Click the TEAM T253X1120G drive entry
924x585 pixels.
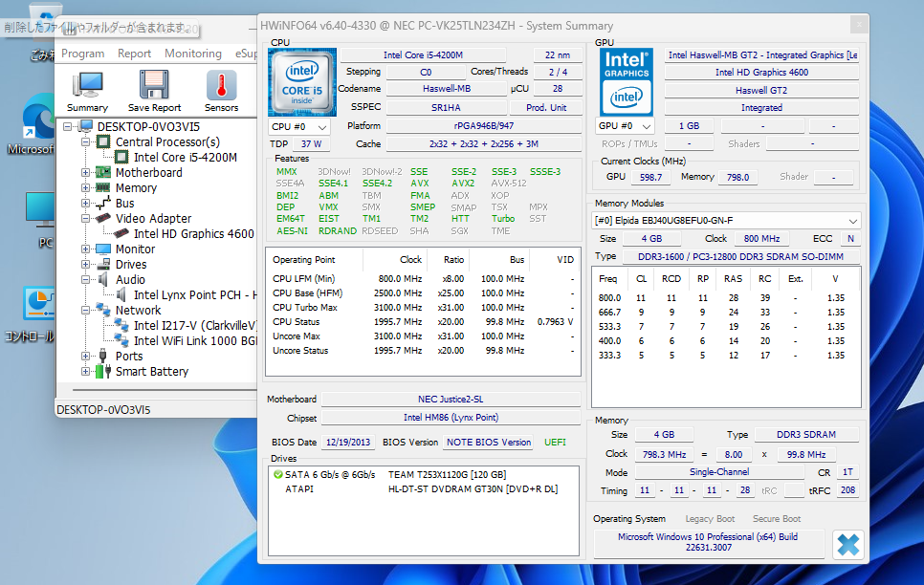(x=447, y=474)
